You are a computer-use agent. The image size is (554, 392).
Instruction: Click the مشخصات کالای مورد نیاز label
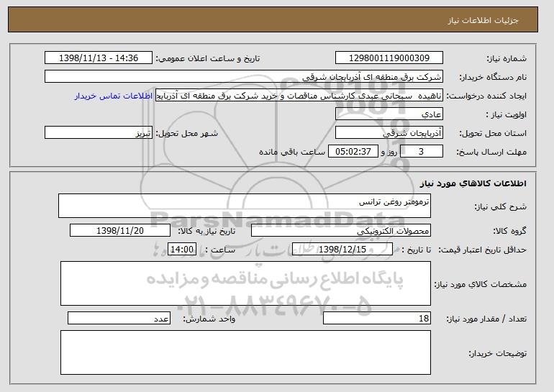[x=481, y=284]
